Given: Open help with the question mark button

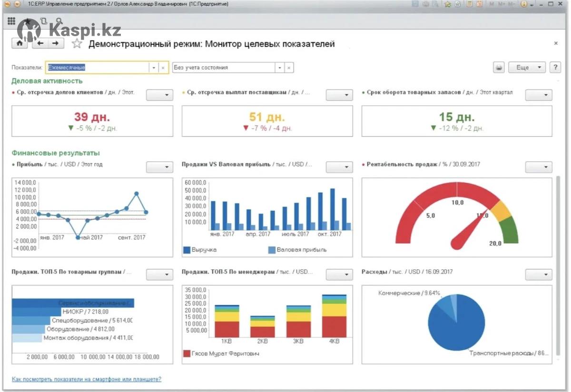Looking at the screenshot, I should (x=555, y=68).
